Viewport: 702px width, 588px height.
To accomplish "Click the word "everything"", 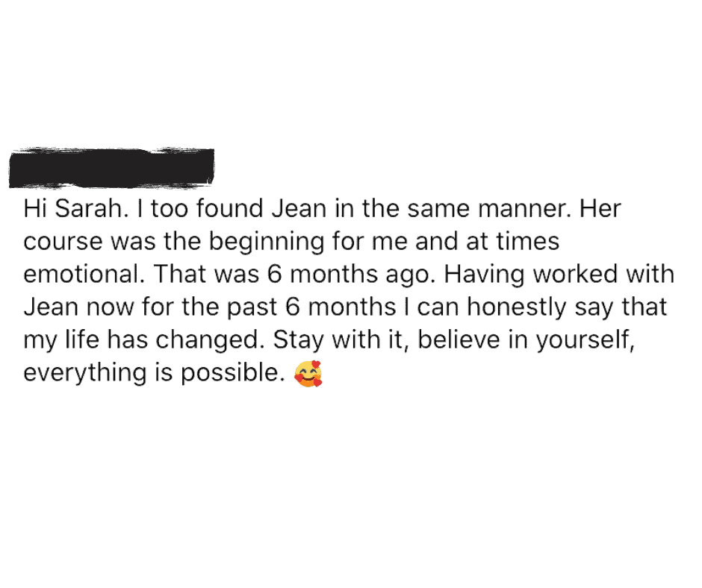I will 85,372.
